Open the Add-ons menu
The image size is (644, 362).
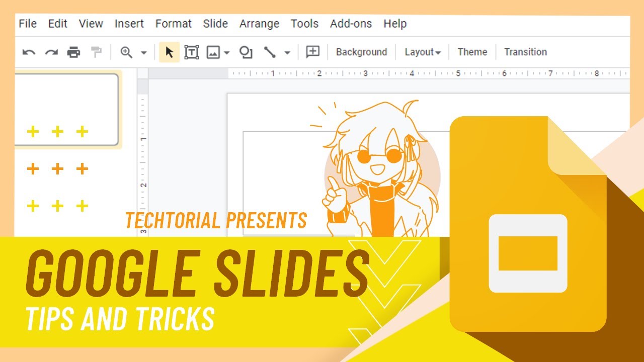click(x=351, y=24)
